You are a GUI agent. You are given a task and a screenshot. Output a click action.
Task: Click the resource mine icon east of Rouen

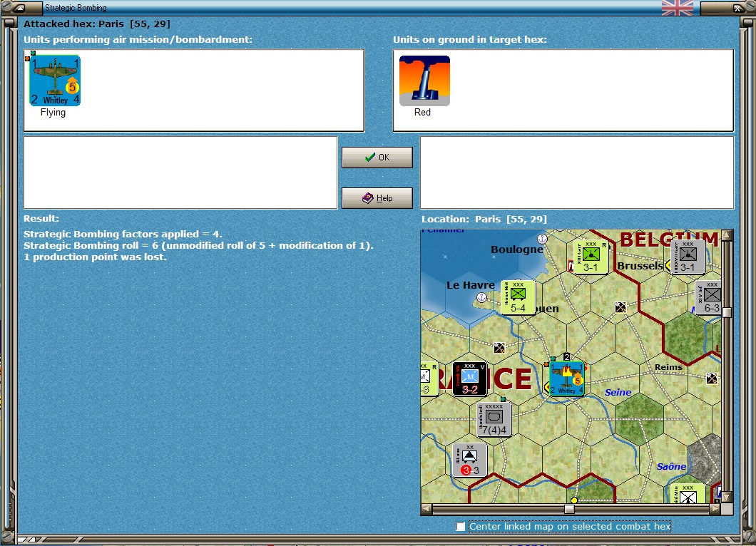[620, 307]
